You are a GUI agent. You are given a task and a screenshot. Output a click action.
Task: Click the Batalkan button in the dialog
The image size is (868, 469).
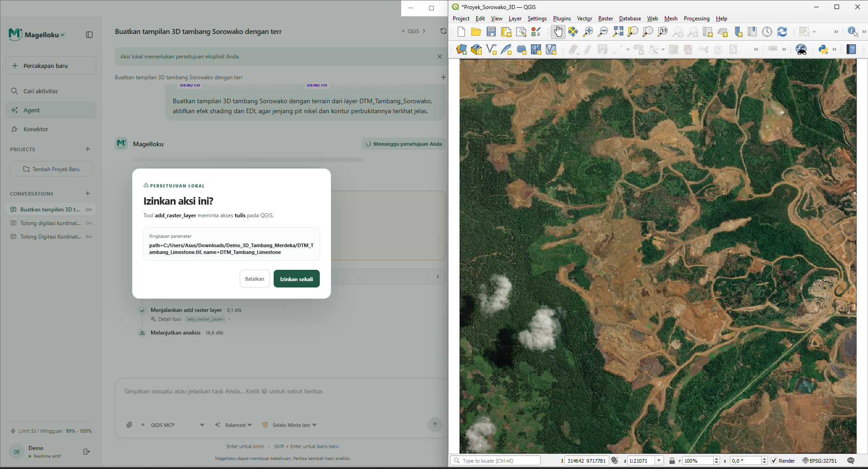255,279
